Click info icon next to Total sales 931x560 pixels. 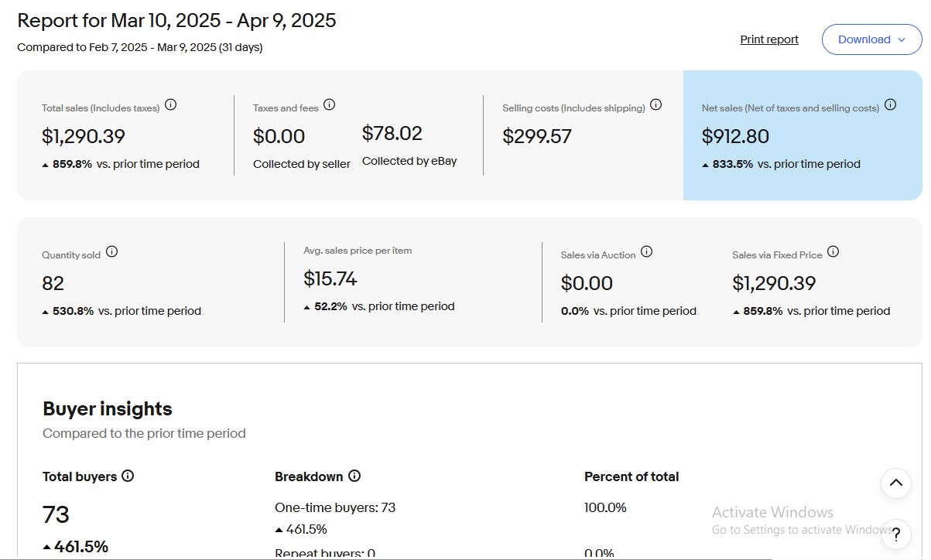click(x=171, y=104)
